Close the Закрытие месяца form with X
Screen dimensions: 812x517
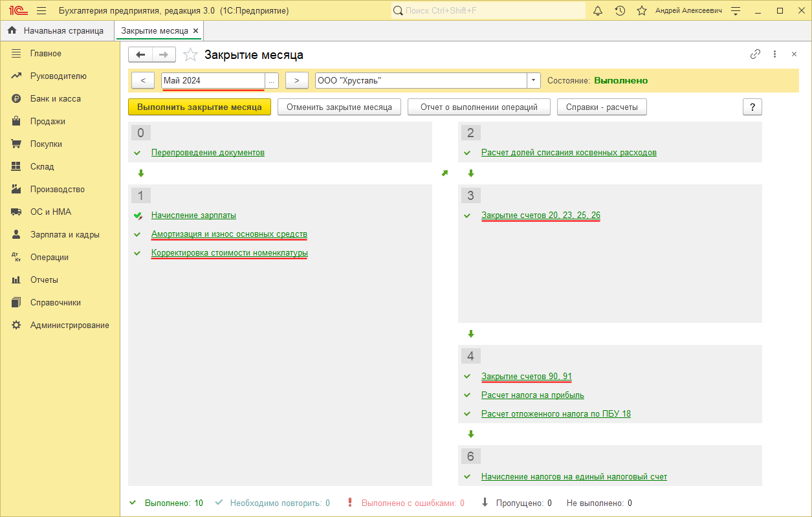tap(794, 54)
